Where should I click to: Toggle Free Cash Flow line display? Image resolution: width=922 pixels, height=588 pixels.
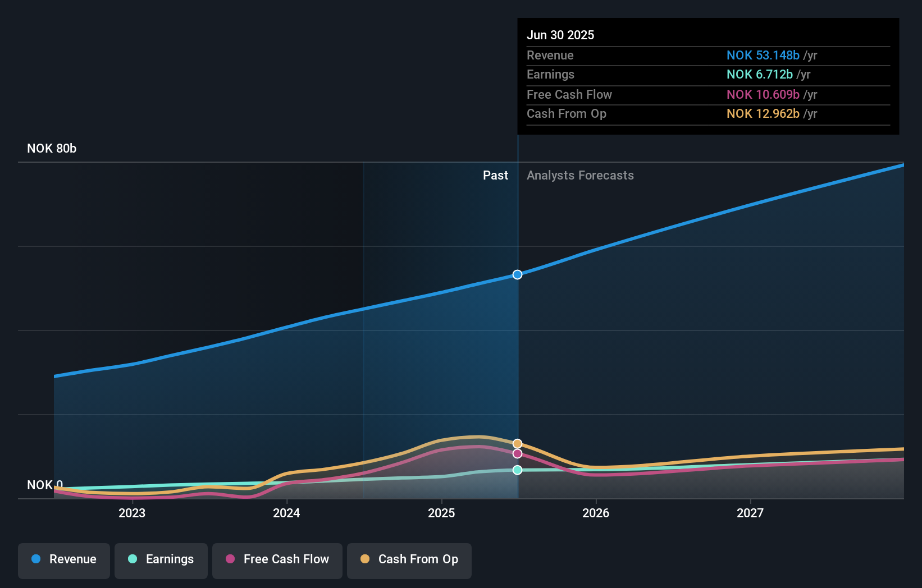(x=277, y=561)
